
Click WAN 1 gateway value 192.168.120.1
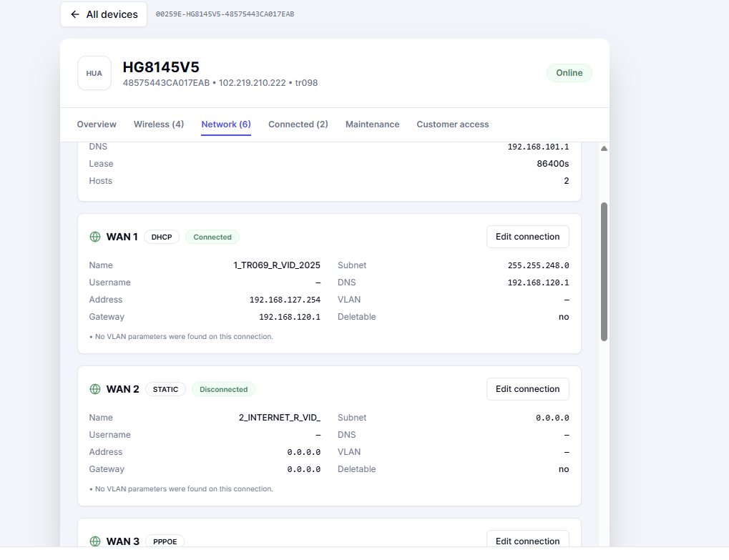(x=290, y=317)
